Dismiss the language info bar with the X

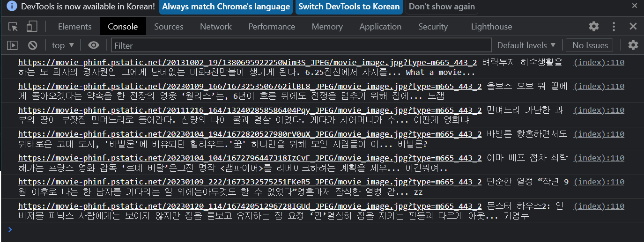[634, 6]
